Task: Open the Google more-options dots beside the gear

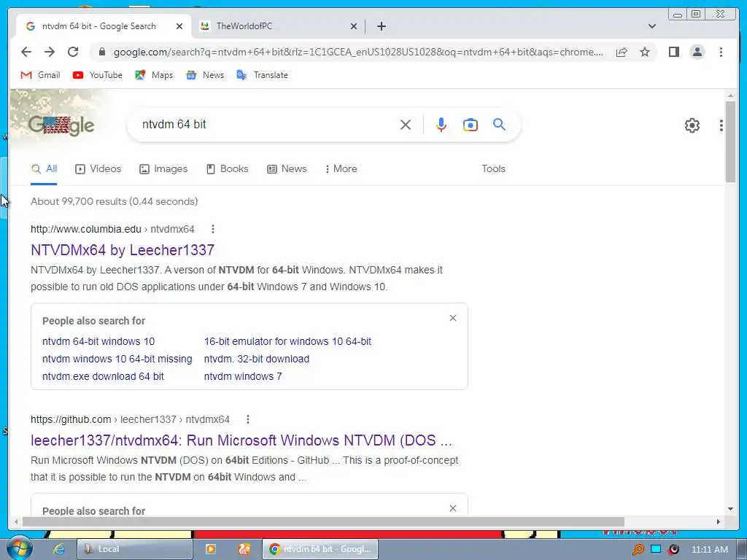Action: point(721,125)
